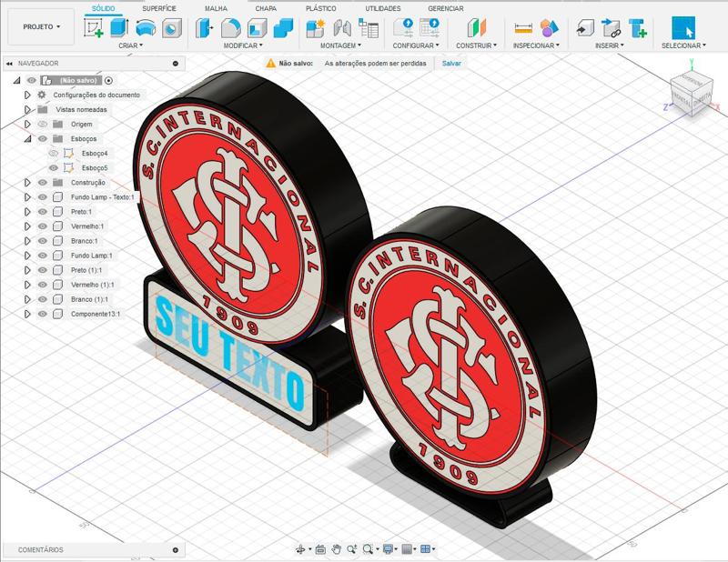
Task: Select the Press Pull tool
Action: point(204,28)
